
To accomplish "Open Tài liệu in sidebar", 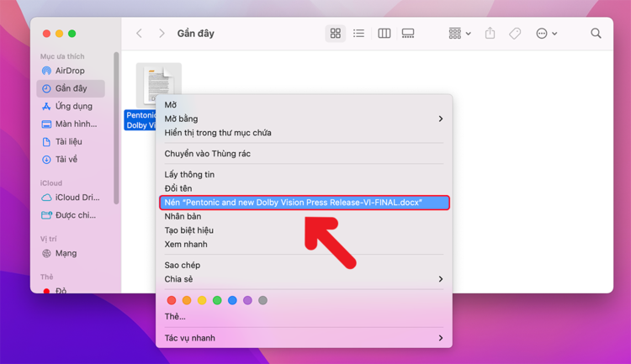I will (71, 141).
